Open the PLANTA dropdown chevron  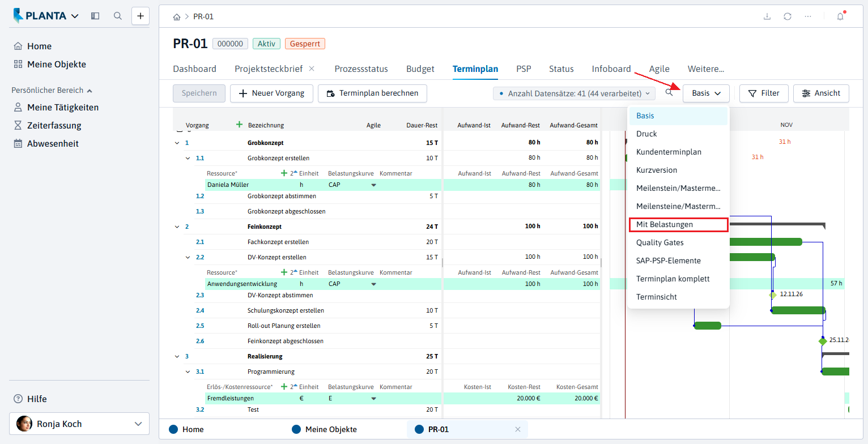(75, 16)
